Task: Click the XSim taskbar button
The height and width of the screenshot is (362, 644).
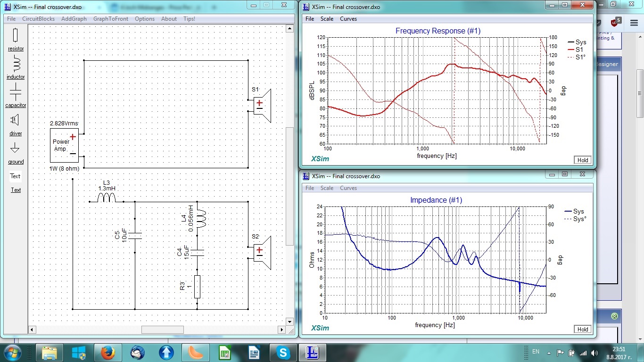Action: point(312,353)
